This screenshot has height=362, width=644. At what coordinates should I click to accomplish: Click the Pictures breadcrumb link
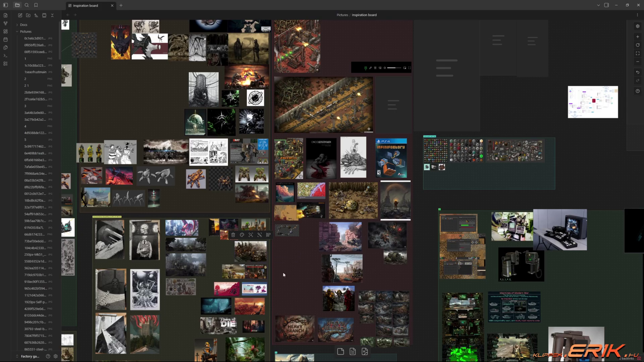tap(342, 15)
